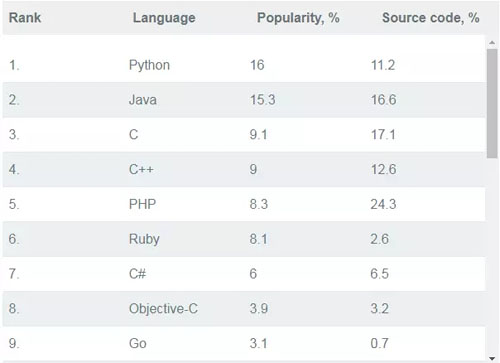Select the Go language cell
Screen dimensions: 500x363
138,343
